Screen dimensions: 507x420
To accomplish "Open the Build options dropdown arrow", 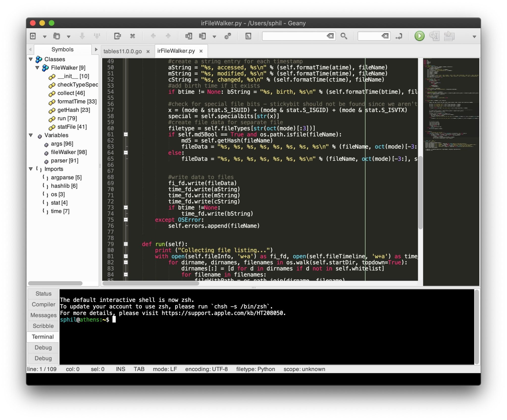I will tap(214, 36).
